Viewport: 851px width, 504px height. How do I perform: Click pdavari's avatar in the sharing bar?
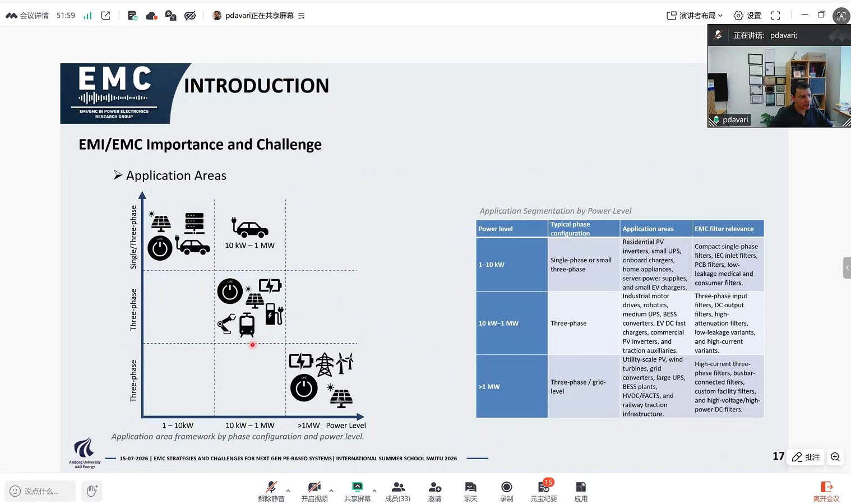click(x=217, y=16)
